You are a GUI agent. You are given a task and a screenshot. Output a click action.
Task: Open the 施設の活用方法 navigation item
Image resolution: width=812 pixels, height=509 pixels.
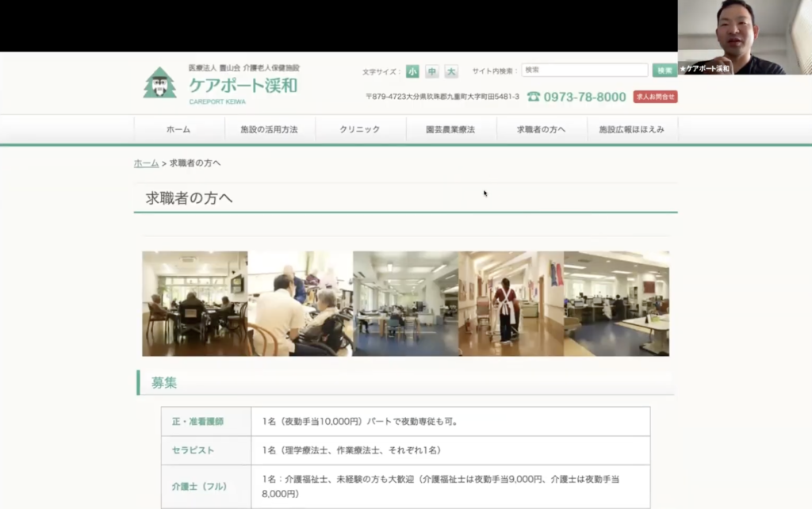[270, 129]
